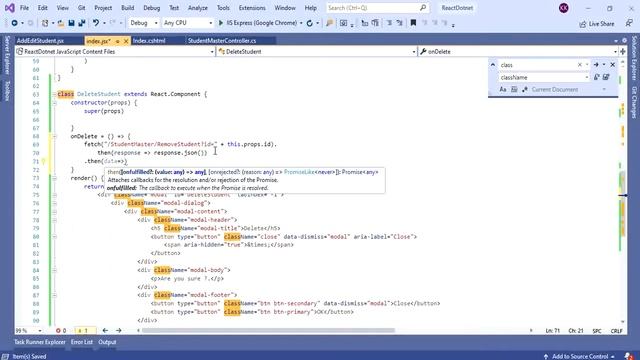The image size is (640, 360).
Task: Collapse the onDelete block at line 68
Action: [x=54, y=136]
